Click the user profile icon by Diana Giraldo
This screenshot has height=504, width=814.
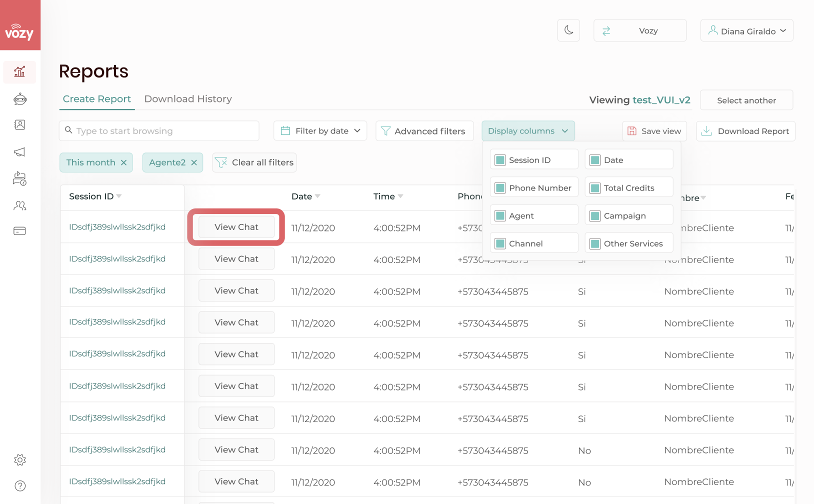tap(713, 30)
